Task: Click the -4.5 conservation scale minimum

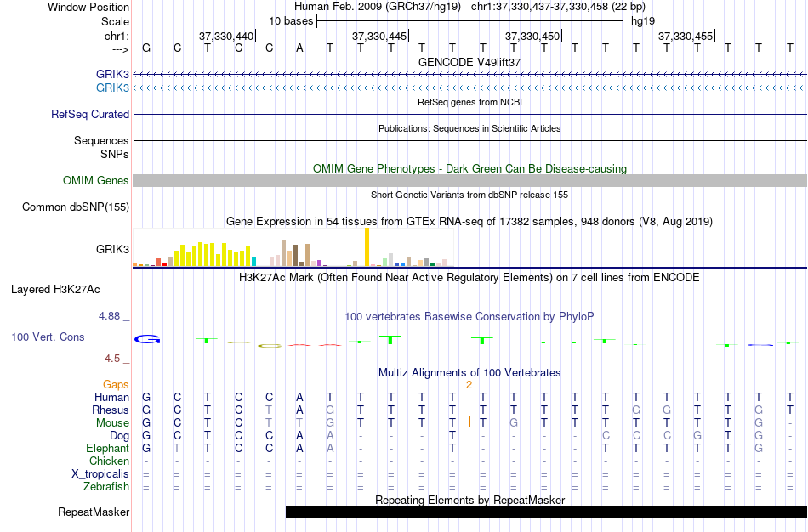Action: [x=111, y=359]
